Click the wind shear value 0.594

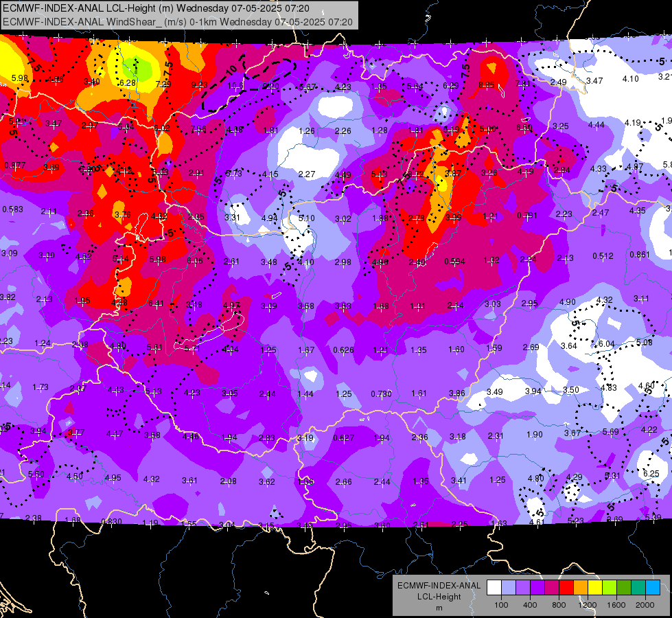454,261
